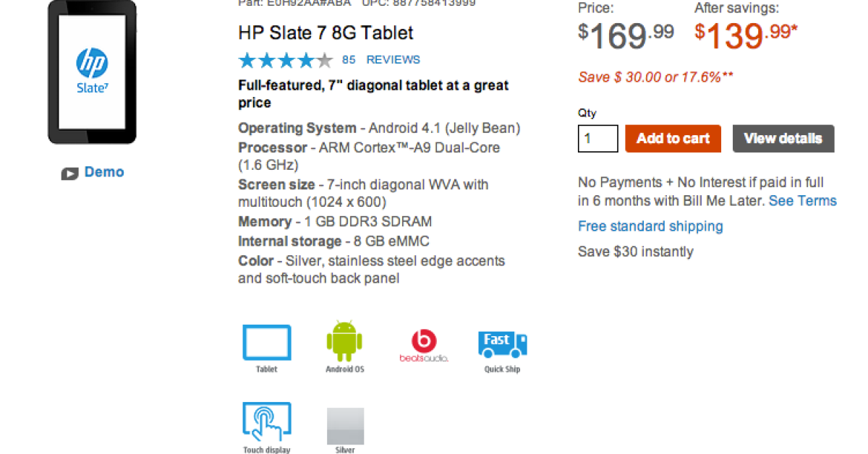Viewport: 868px width, 454px height.
Task: Open the 85 Reviews link
Action: click(x=381, y=60)
